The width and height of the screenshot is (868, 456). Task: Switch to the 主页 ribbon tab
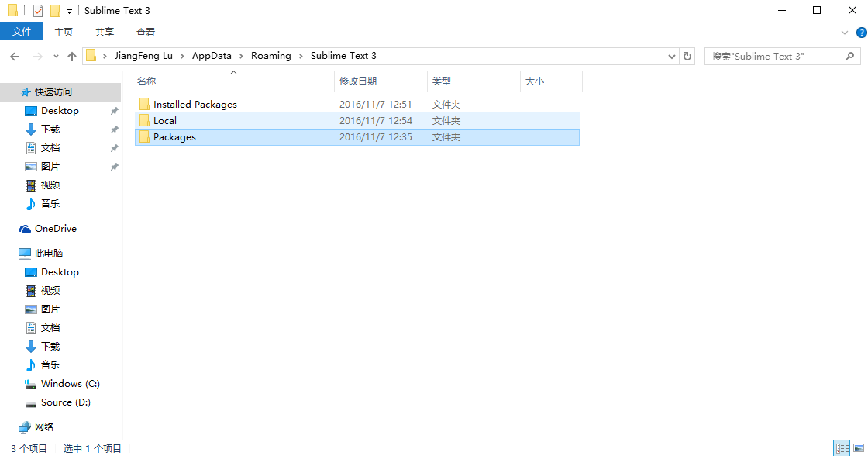pos(63,32)
